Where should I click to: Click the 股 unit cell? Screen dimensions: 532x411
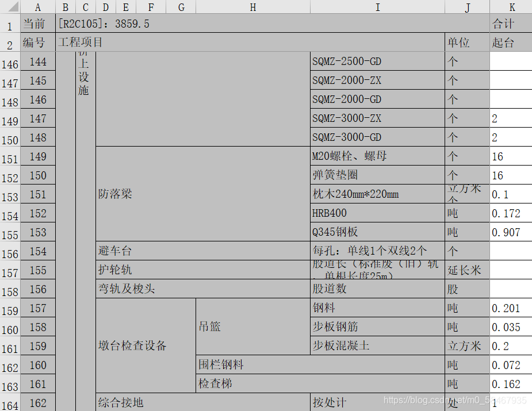click(468, 289)
